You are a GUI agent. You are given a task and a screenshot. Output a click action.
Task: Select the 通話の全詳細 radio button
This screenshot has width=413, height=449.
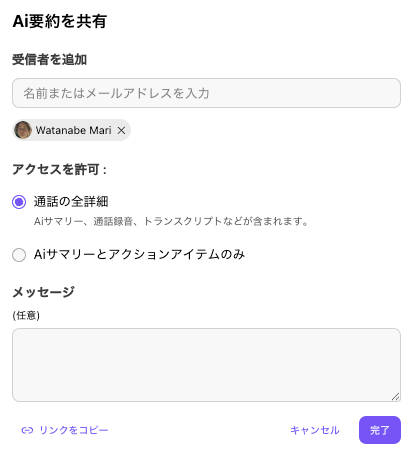pyautogui.click(x=19, y=202)
